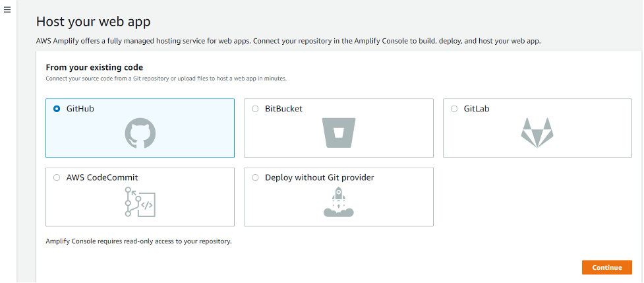Click the AWS CodeCommit label text
Image resolution: width=644 pixels, height=283 pixels.
coord(102,177)
